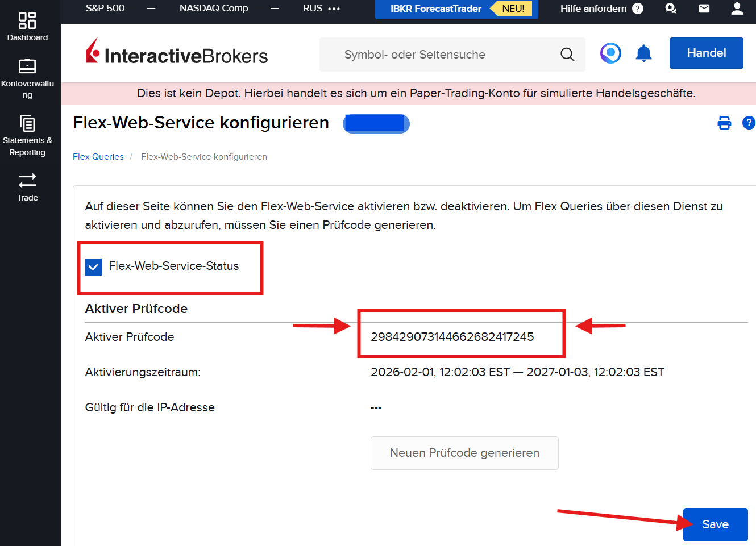Disable the Flex-Web-Service-Status checkbox
The width and height of the screenshot is (756, 546).
[x=93, y=266]
